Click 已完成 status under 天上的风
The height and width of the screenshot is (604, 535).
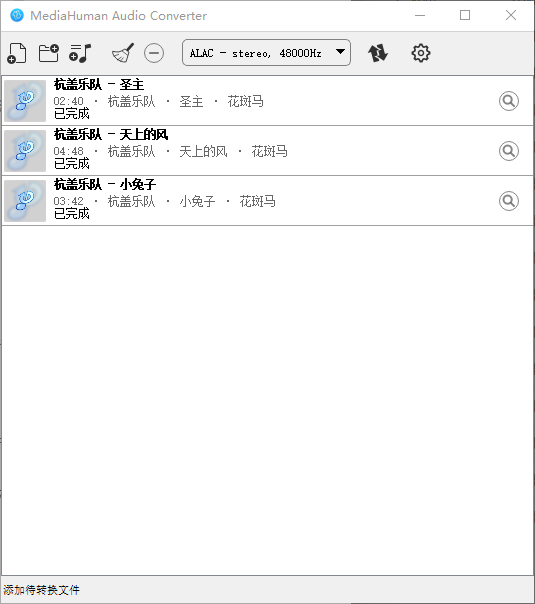[72, 164]
